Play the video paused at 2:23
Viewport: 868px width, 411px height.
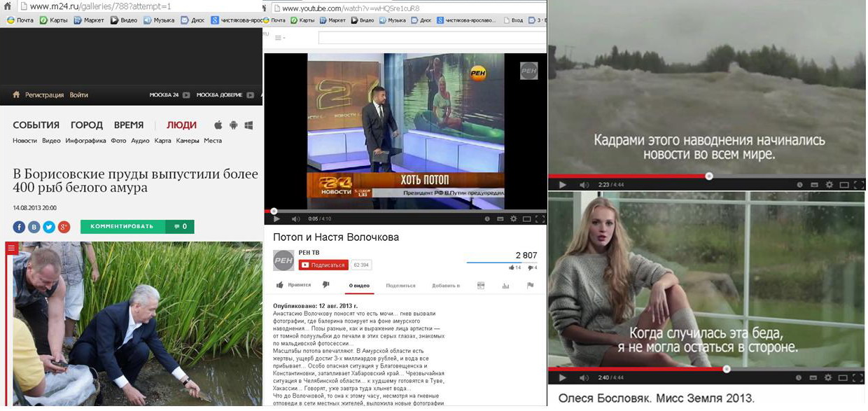pos(561,185)
